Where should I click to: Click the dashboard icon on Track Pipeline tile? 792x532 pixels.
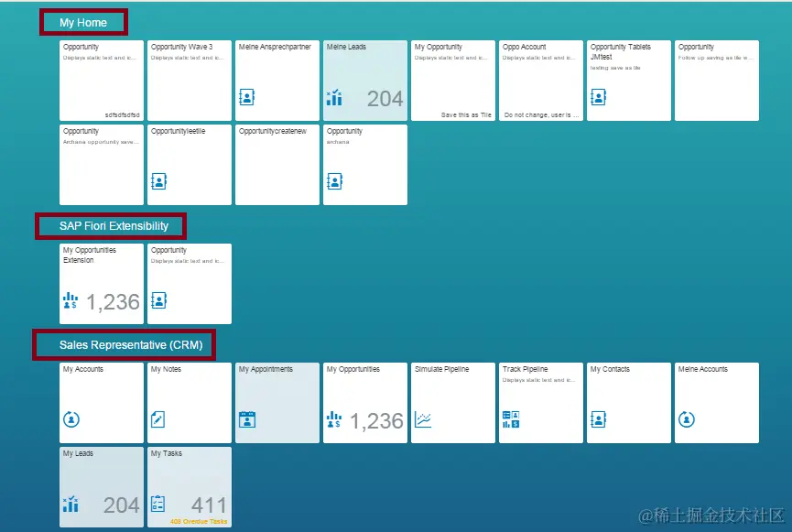[511, 419]
